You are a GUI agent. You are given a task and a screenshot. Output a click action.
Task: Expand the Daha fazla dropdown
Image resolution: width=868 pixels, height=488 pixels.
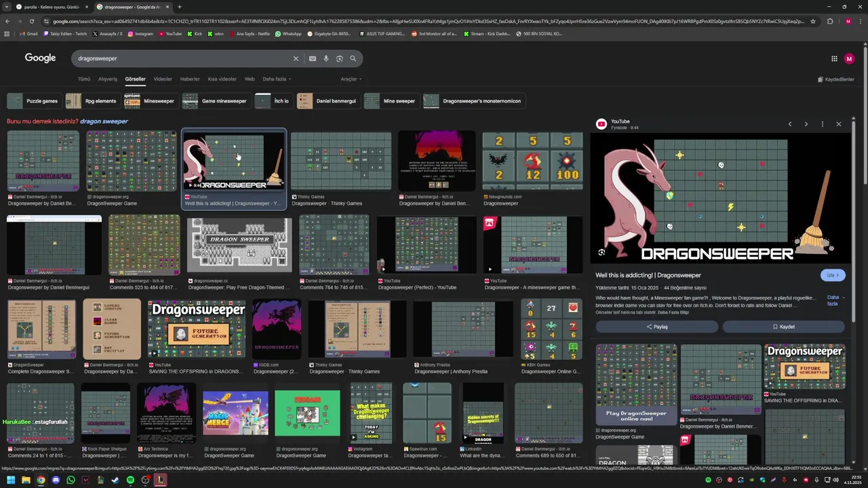[277, 79]
